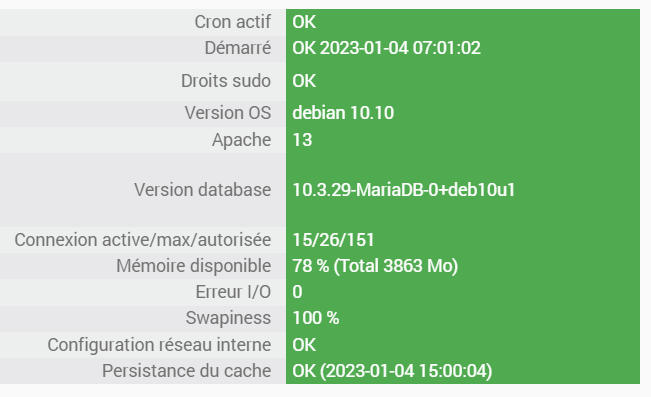Select the 15/26/151 connection value
The image size is (651, 397).
pos(333,240)
